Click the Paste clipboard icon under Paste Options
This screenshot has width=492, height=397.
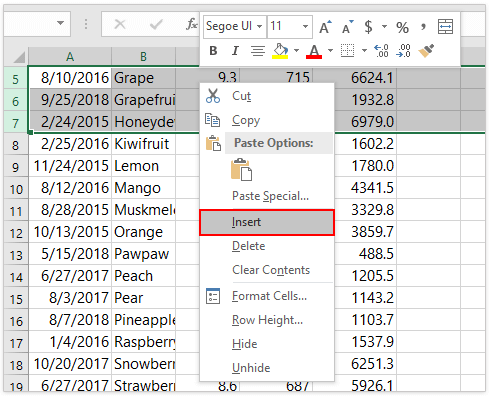pos(241,170)
